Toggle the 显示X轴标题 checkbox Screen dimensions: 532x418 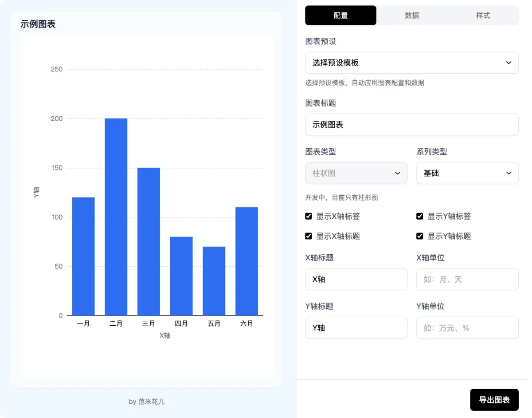click(308, 236)
